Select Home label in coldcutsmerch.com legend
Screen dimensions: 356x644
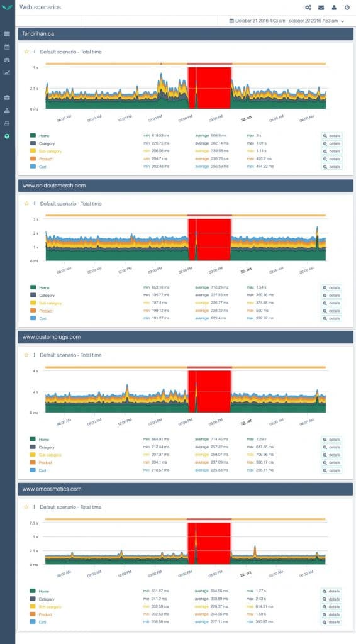click(44, 287)
